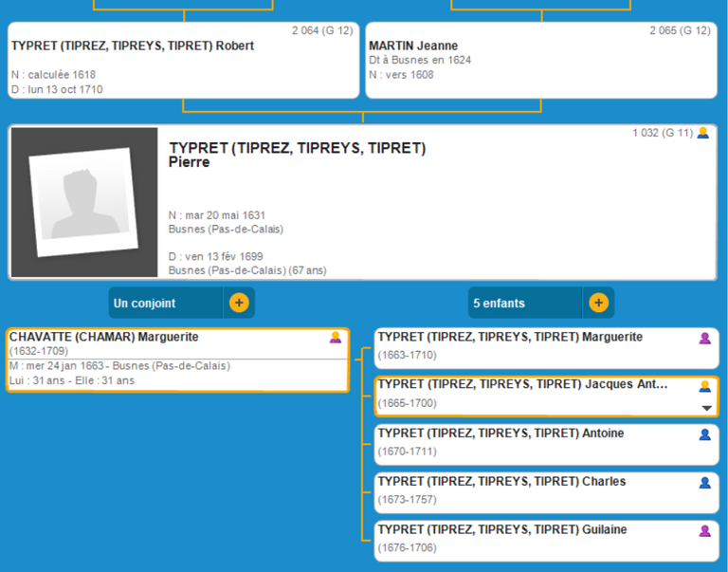This screenshot has height=572, width=728.
Task: Open child TYPRET Charles (1673-1757)
Action: click(501, 482)
